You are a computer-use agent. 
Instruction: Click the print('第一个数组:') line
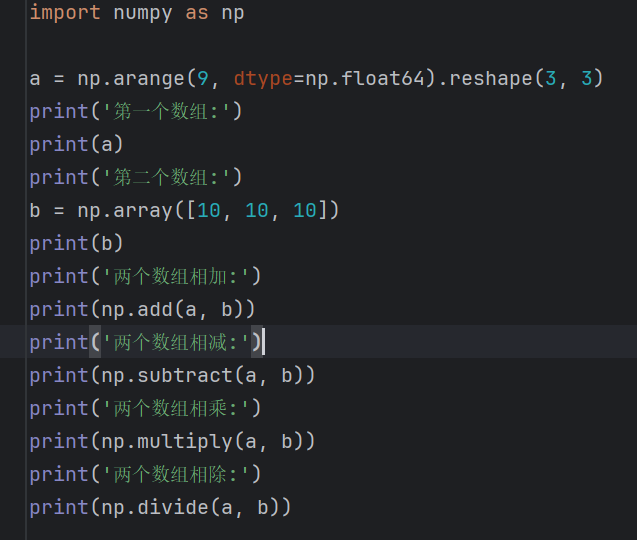(x=136, y=111)
